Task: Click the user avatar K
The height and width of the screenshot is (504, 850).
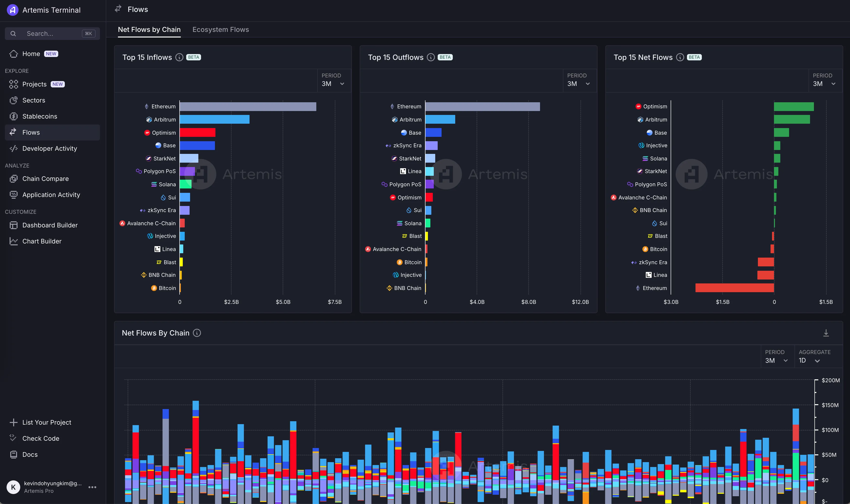Action: (x=13, y=487)
